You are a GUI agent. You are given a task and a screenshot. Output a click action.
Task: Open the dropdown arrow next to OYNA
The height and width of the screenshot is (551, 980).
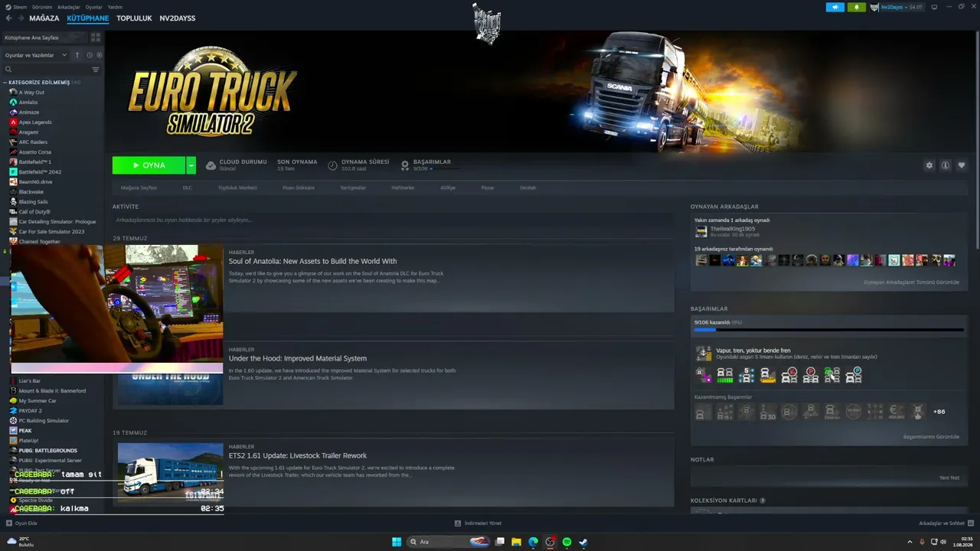(x=191, y=165)
